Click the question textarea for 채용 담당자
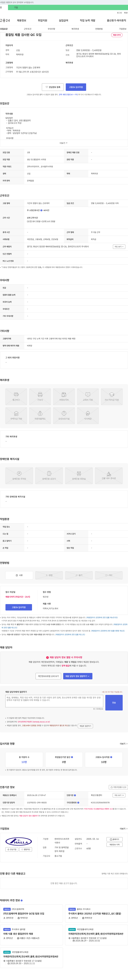This screenshot has height=980, width=128. 54,701
